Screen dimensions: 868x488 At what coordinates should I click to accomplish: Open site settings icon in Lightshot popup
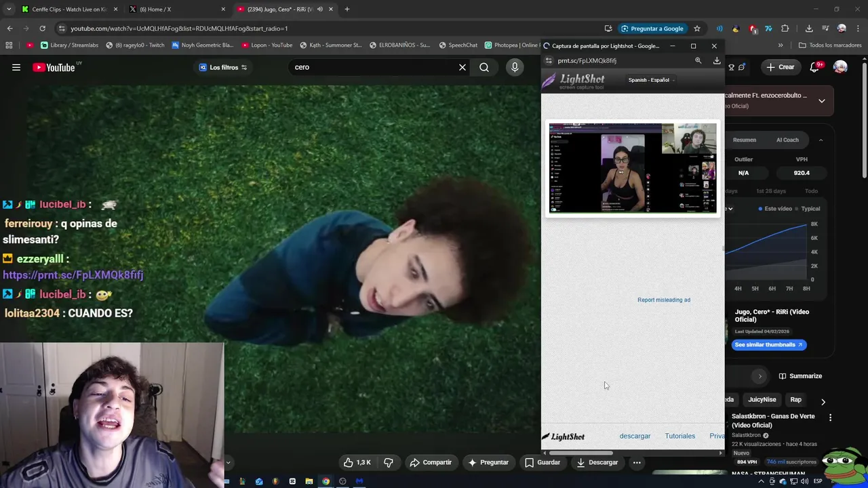click(x=549, y=60)
